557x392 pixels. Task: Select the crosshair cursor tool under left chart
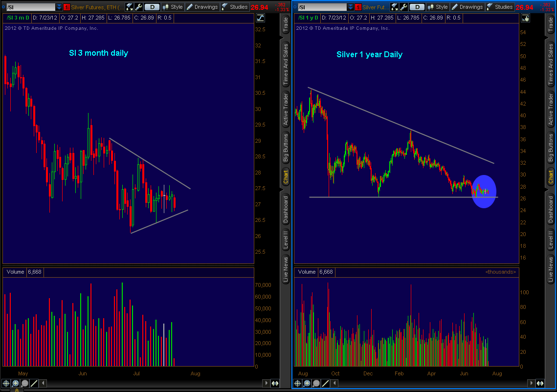[6, 383]
